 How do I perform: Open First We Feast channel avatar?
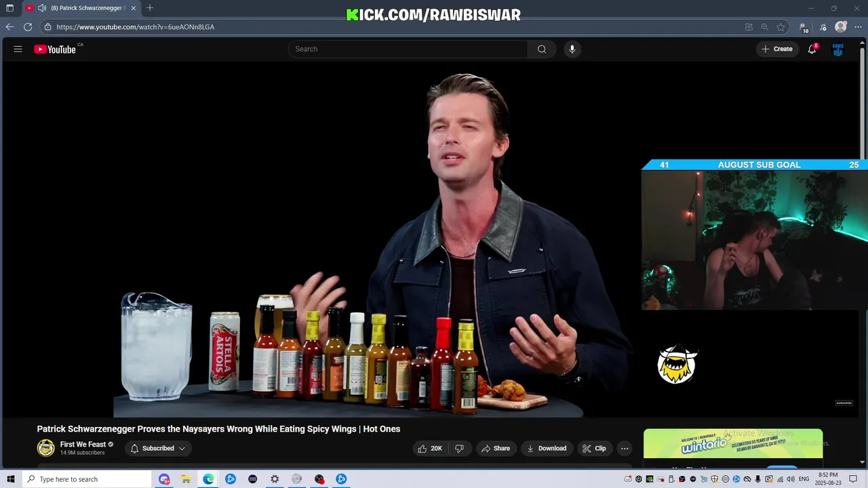(x=45, y=448)
